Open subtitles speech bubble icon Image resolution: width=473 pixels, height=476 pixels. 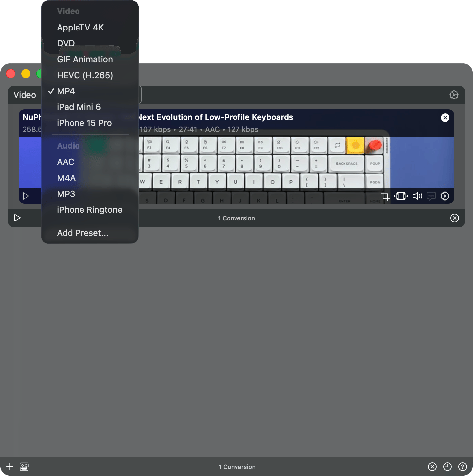431,196
